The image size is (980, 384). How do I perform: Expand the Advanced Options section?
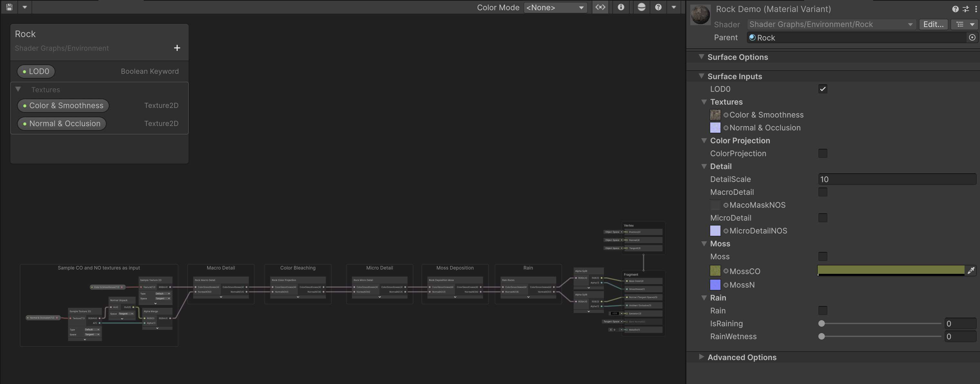702,357
